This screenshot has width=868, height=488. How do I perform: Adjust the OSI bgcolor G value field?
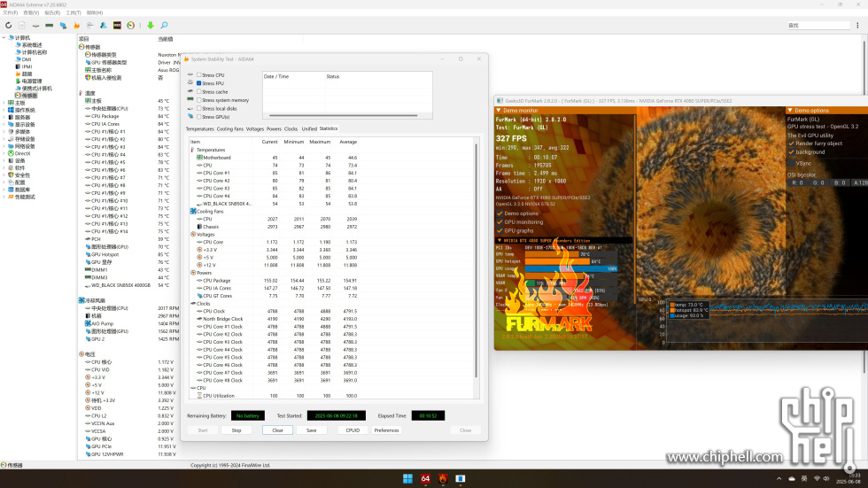pyautogui.click(x=818, y=182)
